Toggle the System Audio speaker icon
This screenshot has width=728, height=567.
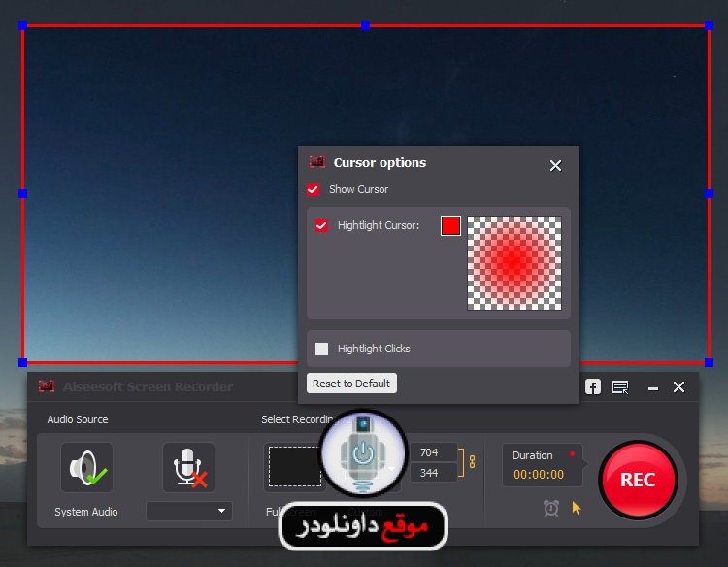point(86,468)
